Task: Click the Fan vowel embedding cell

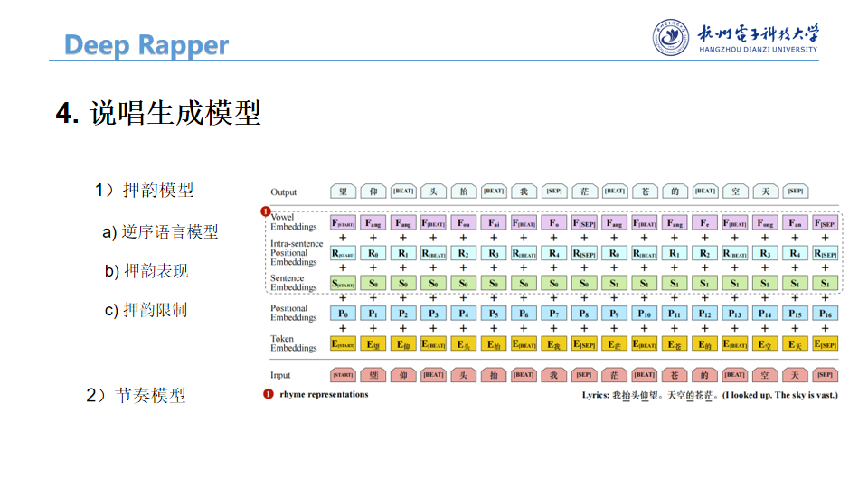Action: click(795, 223)
